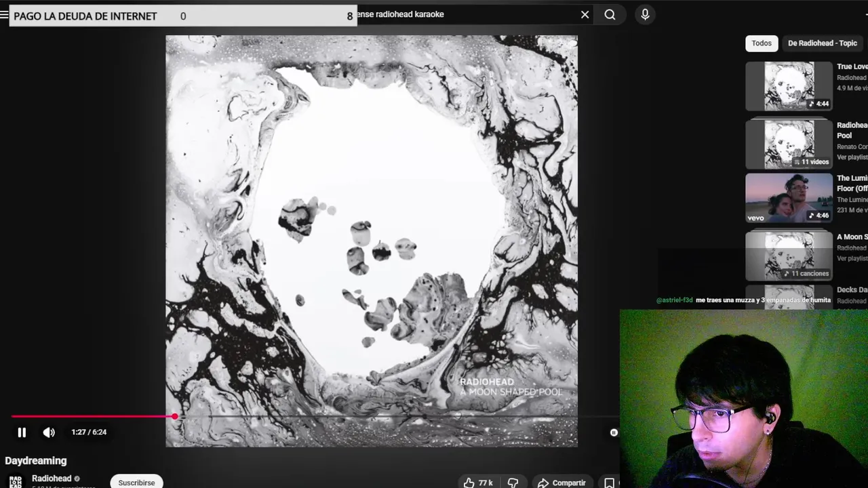868x488 pixels.
Task: Pause the Daydreaming video
Action: click(x=22, y=432)
